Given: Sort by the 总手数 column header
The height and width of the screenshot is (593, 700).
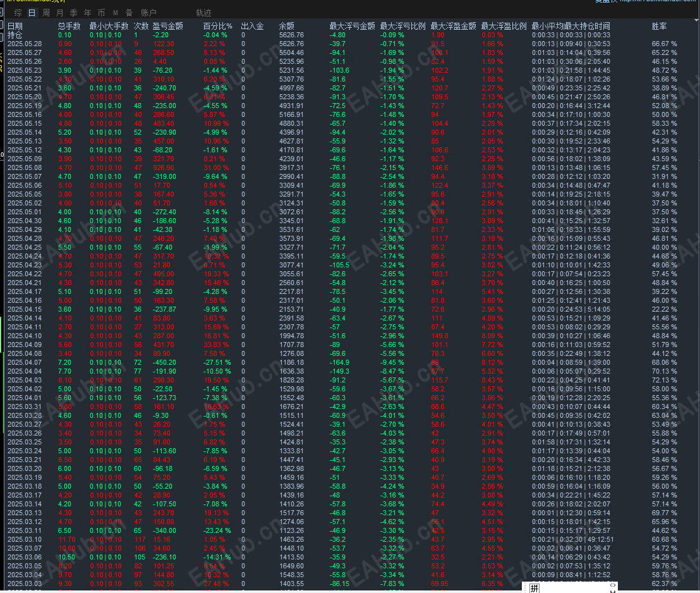Looking at the screenshot, I should (69, 26).
